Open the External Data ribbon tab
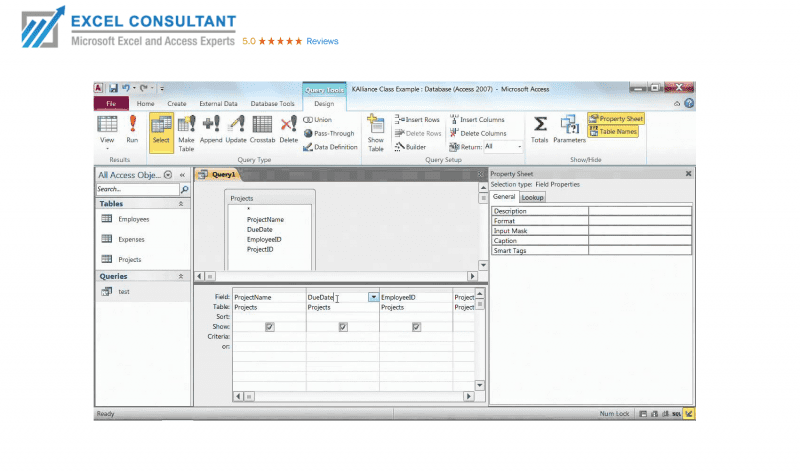Screen dimensions: 800x471 pyautogui.click(x=218, y=104)
